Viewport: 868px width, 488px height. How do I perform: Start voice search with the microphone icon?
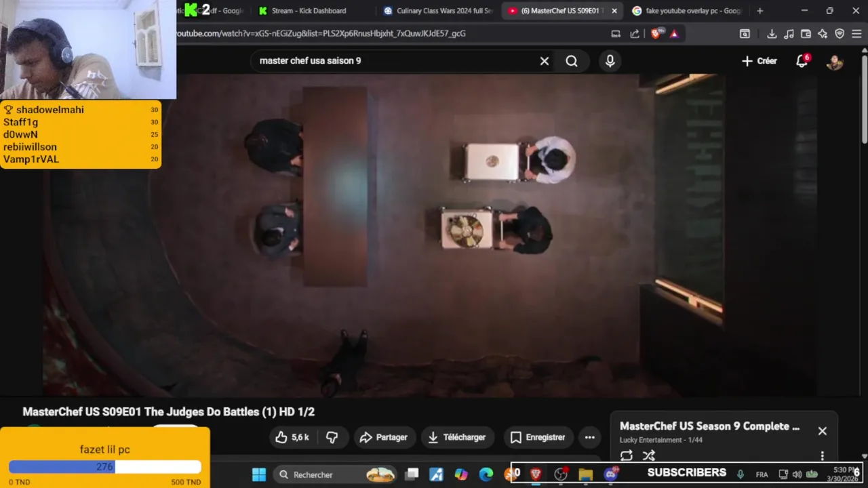pyautogui.click(x=610, y=61)
